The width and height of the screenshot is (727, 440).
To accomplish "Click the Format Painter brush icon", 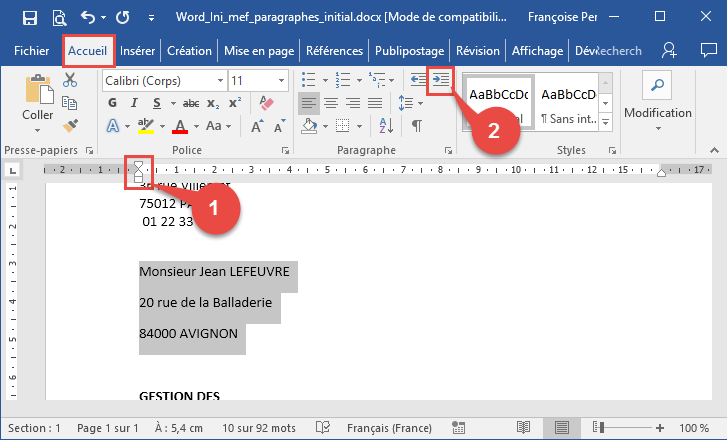I will tap(69, 126).
